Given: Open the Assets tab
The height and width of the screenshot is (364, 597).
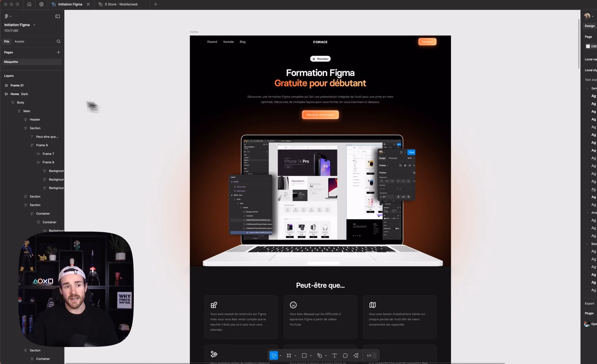Looking at the screenshot, I should pyautogui.click(x=19, y=41).
